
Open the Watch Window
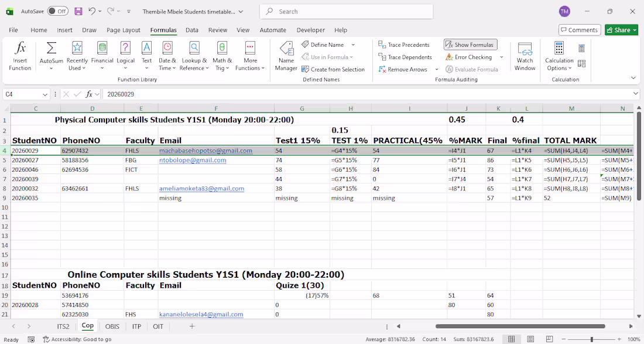pos(525,49)
